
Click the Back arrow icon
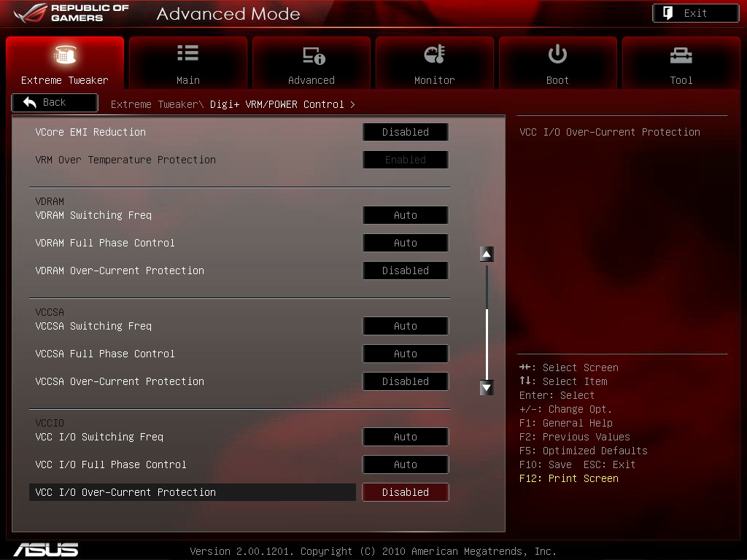[30, 102]
